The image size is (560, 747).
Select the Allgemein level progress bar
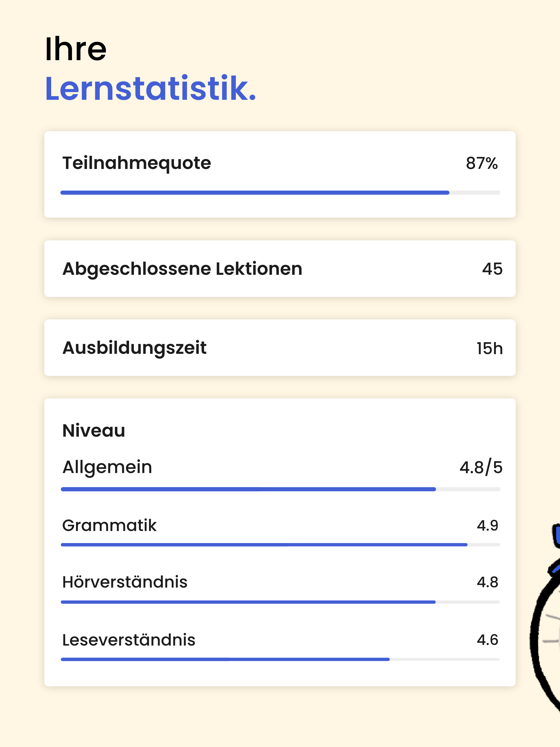click(280, 489)
